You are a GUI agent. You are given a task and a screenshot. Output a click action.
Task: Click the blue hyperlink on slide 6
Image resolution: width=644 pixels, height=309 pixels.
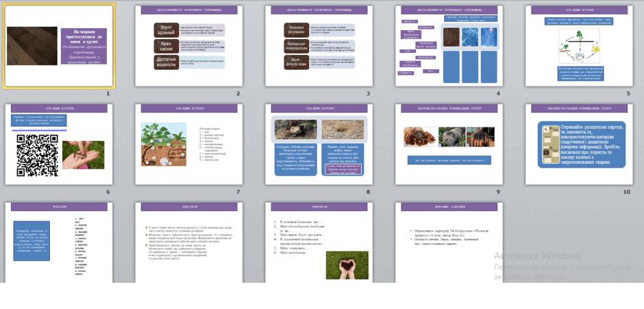38,130
